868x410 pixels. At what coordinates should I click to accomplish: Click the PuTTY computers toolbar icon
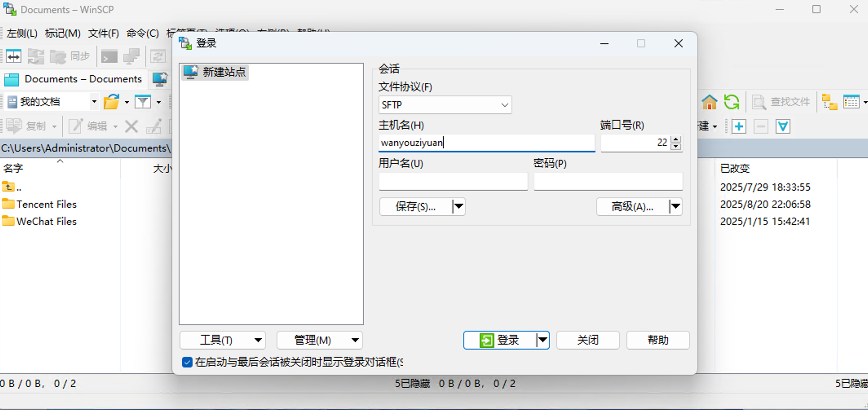pos(131,56)
